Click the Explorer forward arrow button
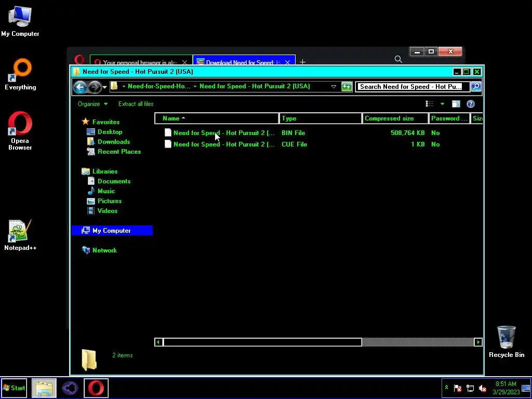Viewport: 532px width, 399px height. point(95,87)
